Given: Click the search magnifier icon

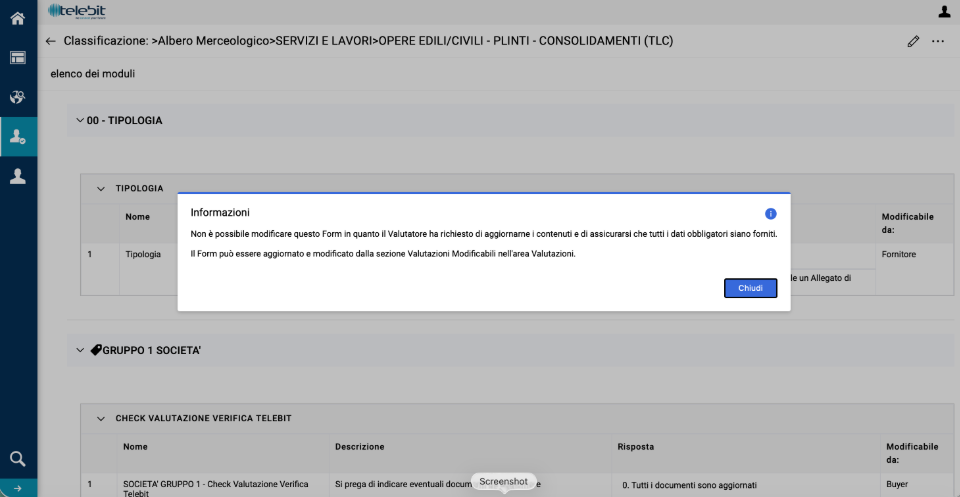Looking at the screenshot, I should pos(17,459).
